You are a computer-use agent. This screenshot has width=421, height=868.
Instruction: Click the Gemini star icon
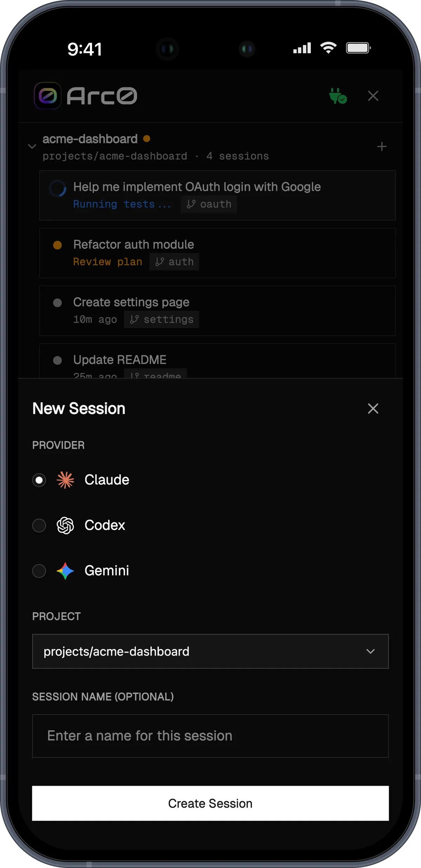point(65,570)
